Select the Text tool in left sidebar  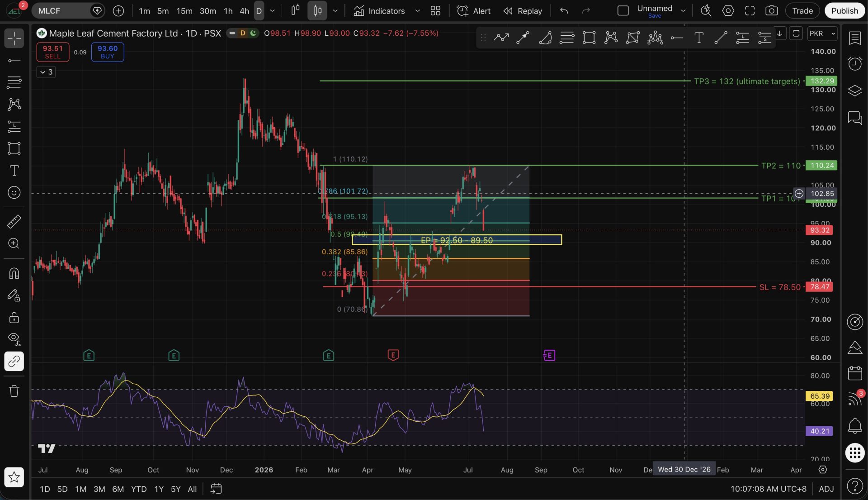(x=14, y=171)
